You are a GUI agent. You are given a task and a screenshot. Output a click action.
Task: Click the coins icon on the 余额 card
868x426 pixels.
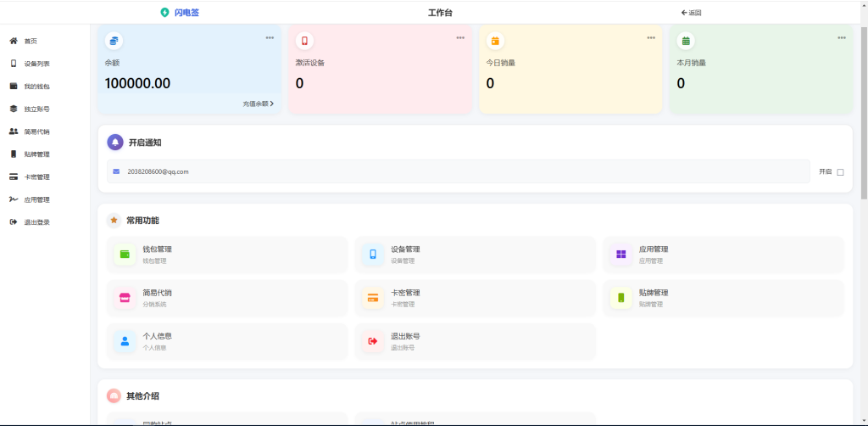coord(114,41)
